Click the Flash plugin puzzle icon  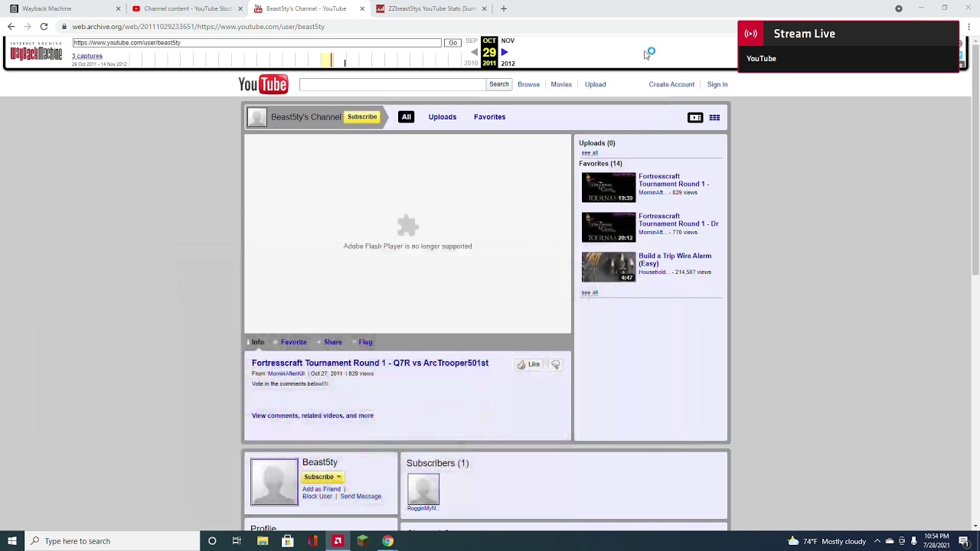407,226
